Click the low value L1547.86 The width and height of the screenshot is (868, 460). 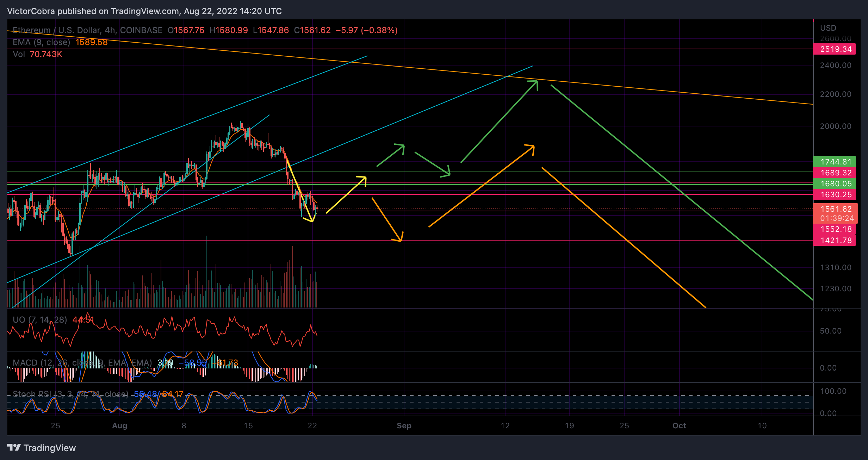coord(271,30)
